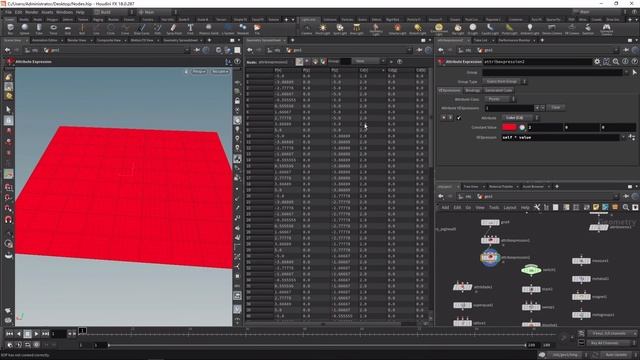
Task: Open network editor Layout menu
Action: coord(510,207)
